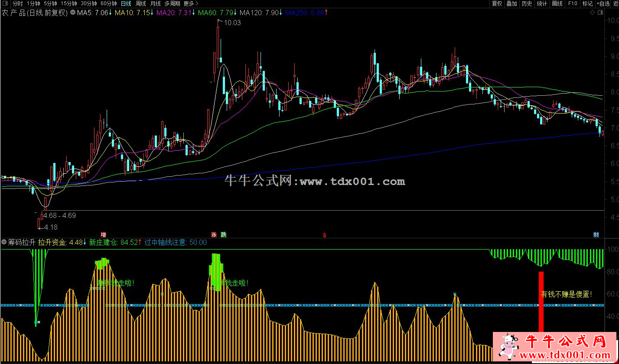Click the 标记 mark button
Screen dimensions: 619x364
pyautogui.click(x=587, y=3)
